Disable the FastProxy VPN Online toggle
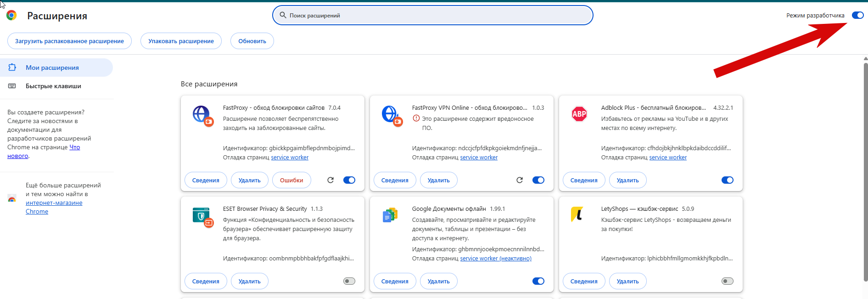 click(x=538, y=180)
